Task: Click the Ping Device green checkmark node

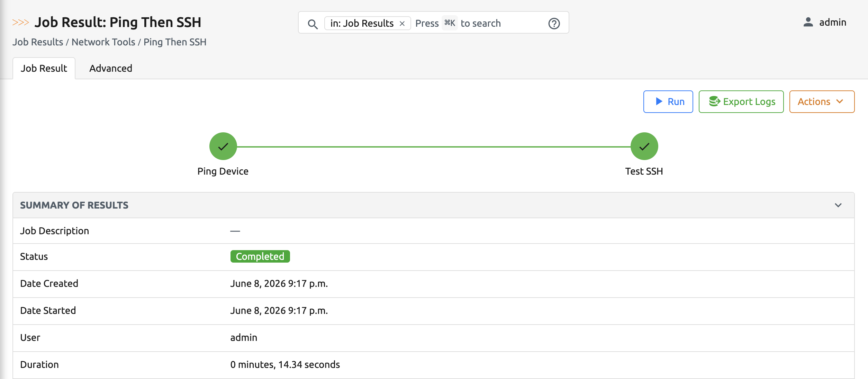Action: coord(223,146)
